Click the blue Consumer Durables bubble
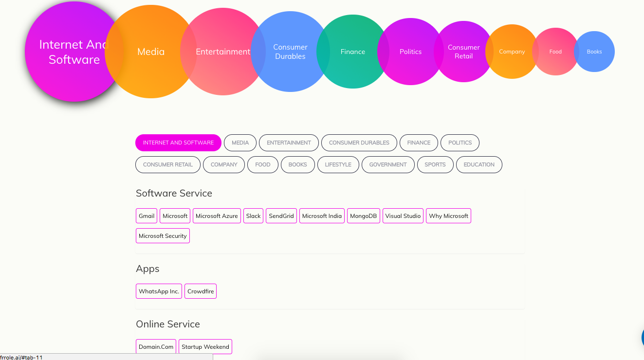The width and height of the screenshot is (644, 360). (x=291, y=52)
